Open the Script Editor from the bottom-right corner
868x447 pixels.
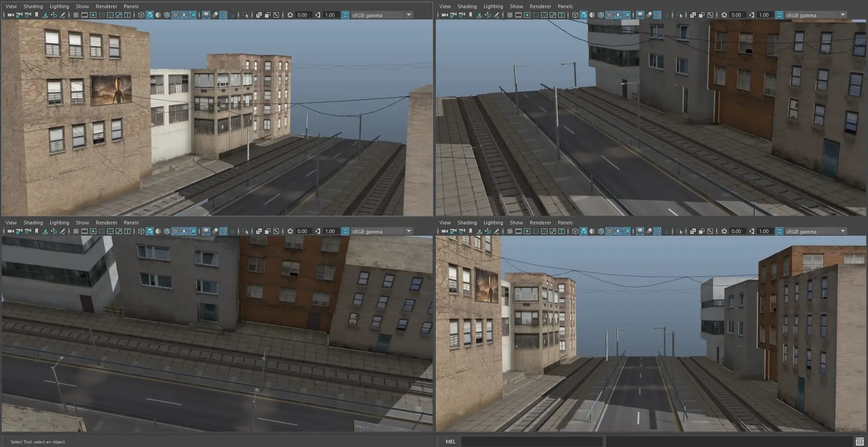(x=860, y=441)
